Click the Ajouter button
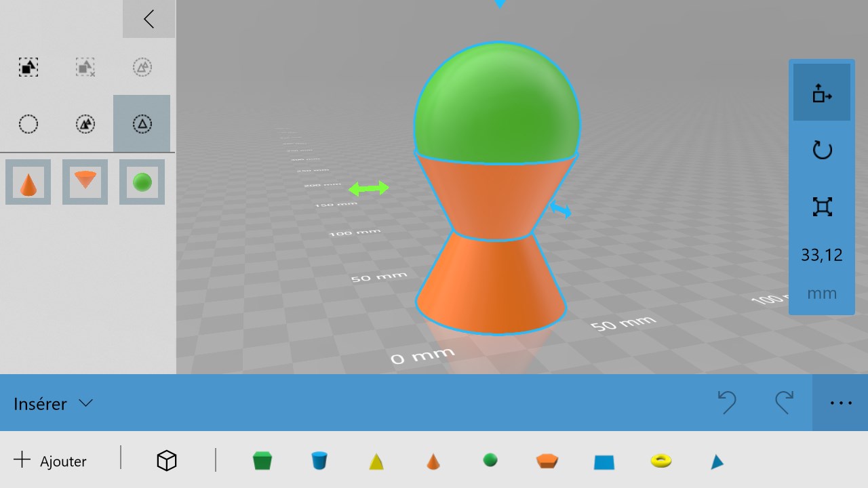Image resolution: width=868 pixels, height=488 pixels. 50,461
